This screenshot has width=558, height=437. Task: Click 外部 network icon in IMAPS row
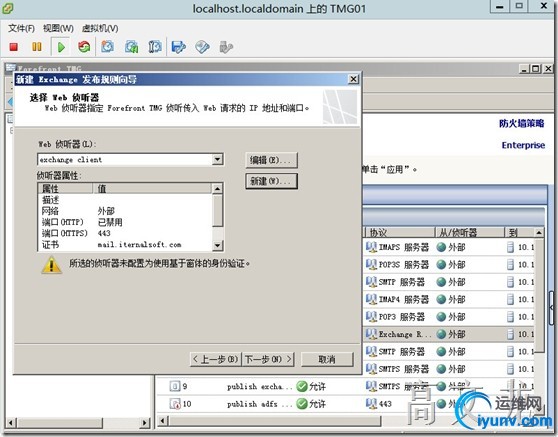(x=441, y=247)
